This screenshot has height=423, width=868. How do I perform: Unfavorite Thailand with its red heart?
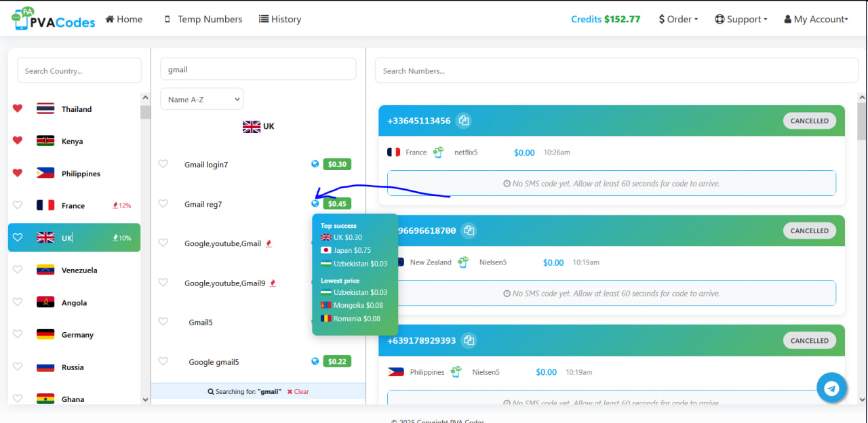pos(18,108)
